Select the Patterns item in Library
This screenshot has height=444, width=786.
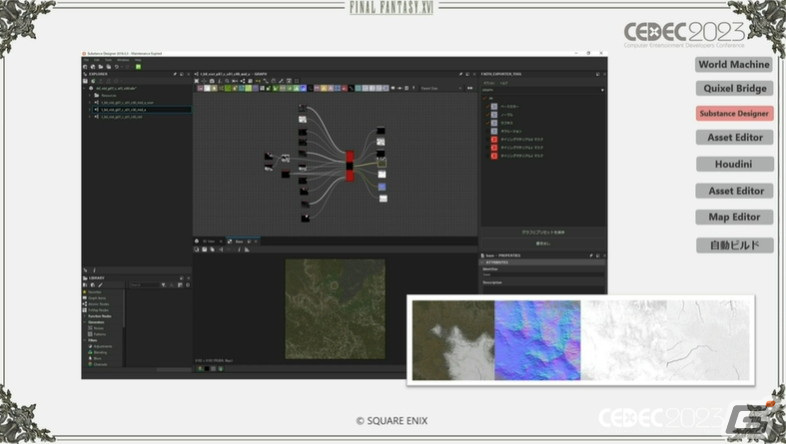tap(100, 334)
